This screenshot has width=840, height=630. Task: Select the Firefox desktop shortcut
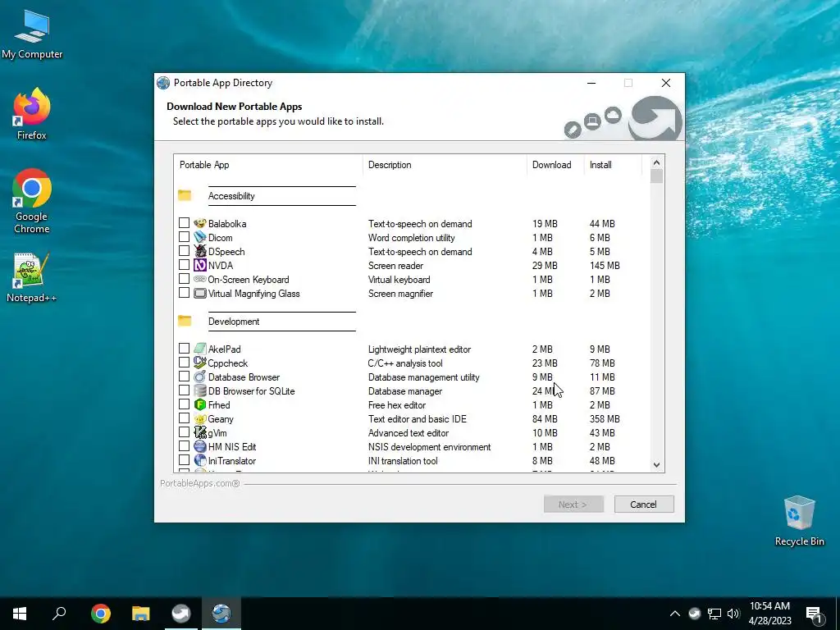point(32,114)
